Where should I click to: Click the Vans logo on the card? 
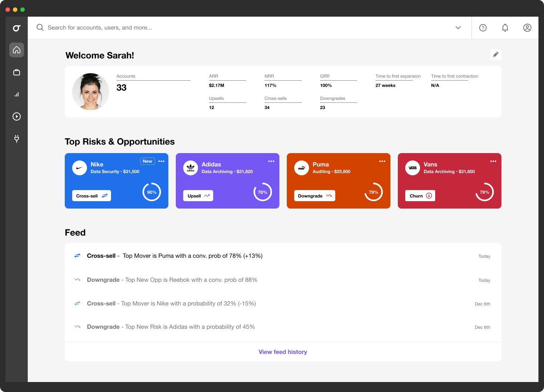tap(413, 168)
